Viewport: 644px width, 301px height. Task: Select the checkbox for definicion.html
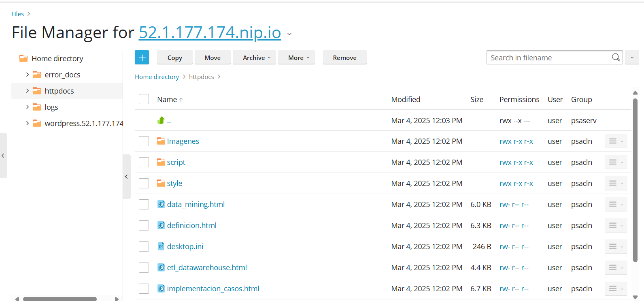(144, 225)
